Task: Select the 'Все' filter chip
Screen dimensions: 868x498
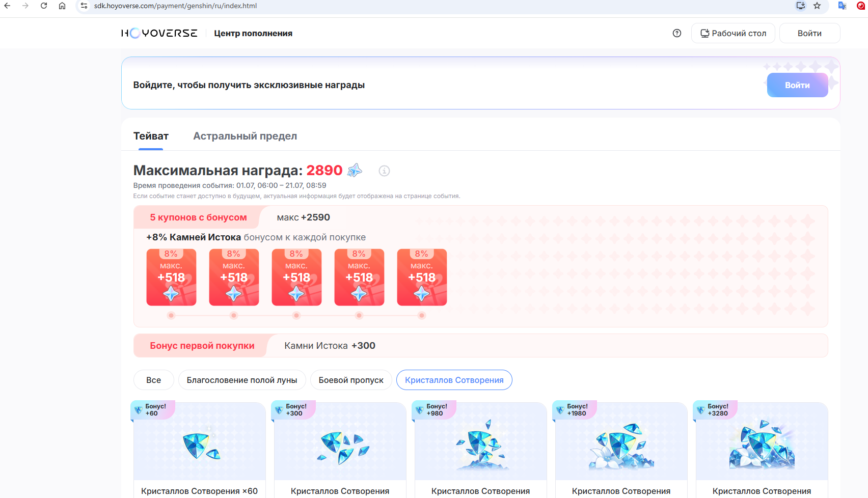Action: 153,380
